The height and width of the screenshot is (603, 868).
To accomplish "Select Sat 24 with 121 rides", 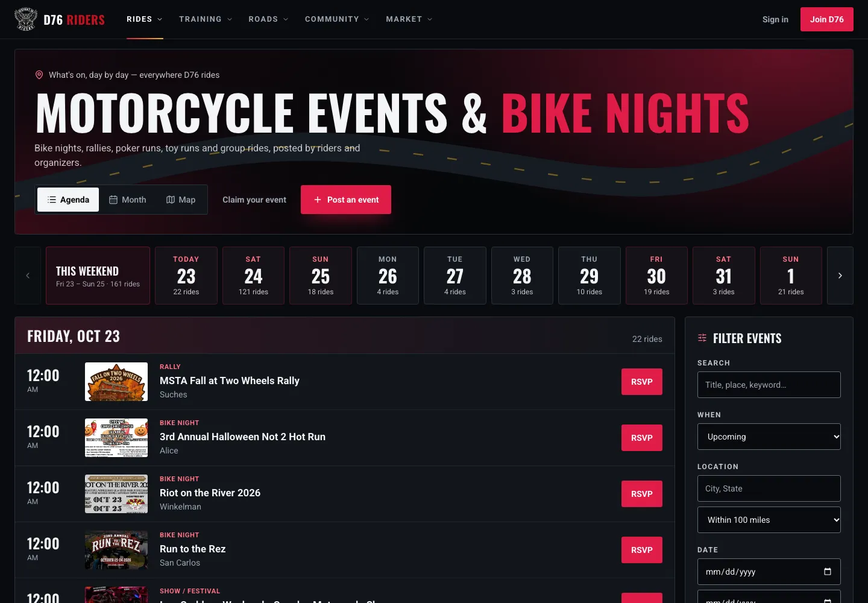I will 253,276.
